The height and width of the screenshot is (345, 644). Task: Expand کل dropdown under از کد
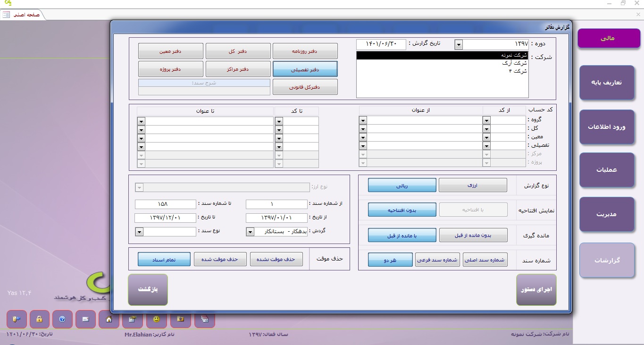(x=487, y=129)
